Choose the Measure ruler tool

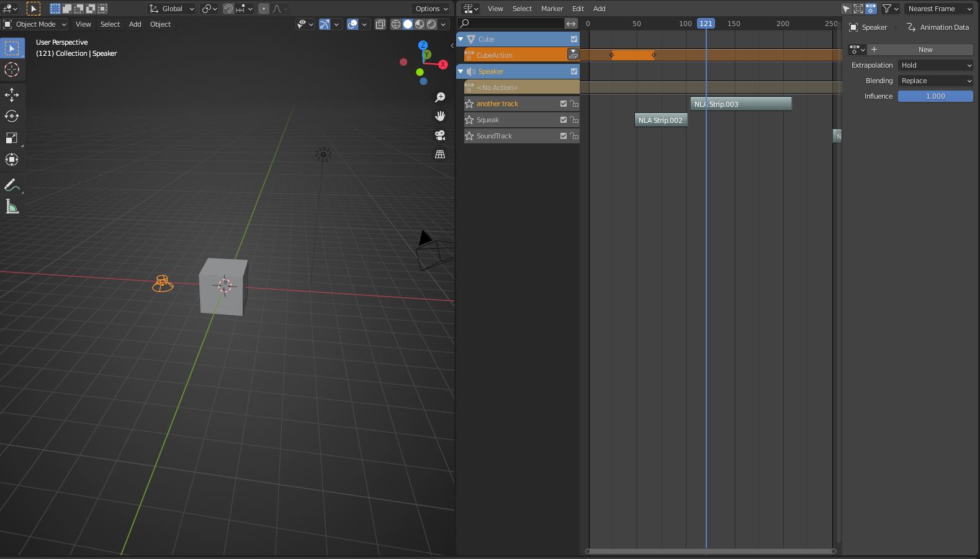pos(12,207)
